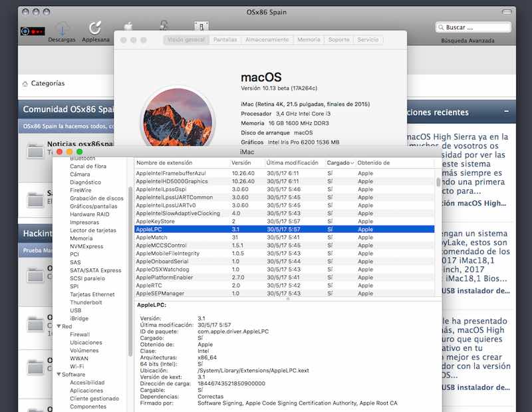Select Impresoras in the sidebar

tap(84, 222)
